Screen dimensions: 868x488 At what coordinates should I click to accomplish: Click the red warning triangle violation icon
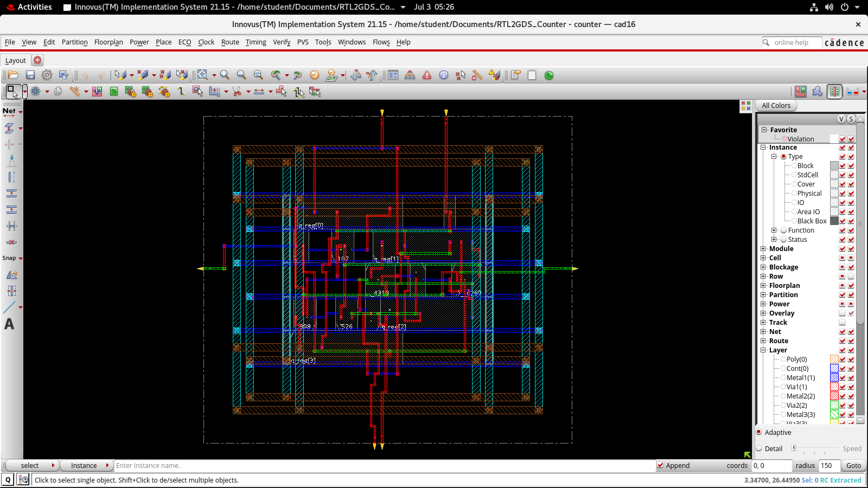point(427,75)
